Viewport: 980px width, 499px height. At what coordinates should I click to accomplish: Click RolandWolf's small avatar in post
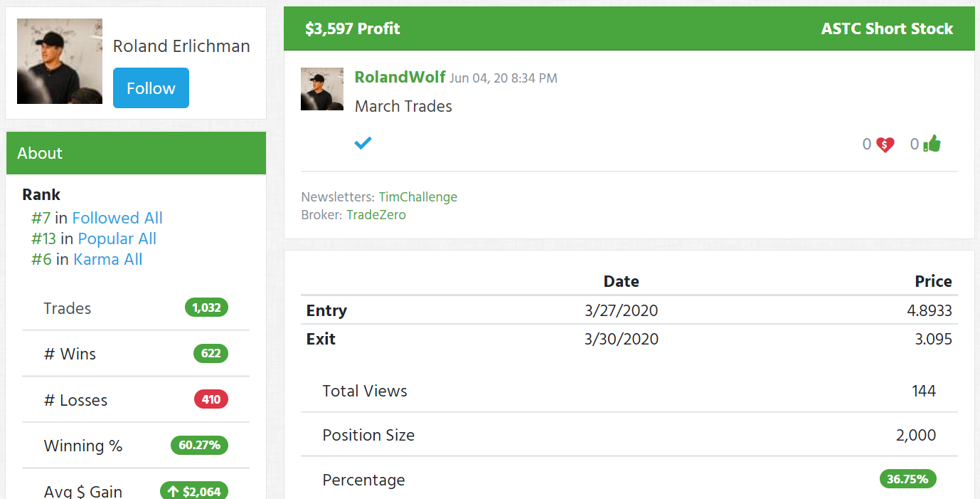pos(322,89)
